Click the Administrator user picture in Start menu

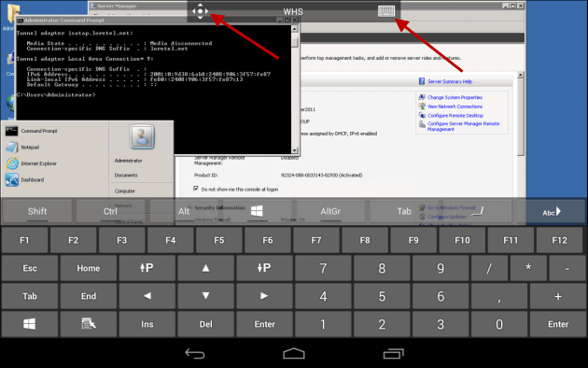tap(142, 136)
